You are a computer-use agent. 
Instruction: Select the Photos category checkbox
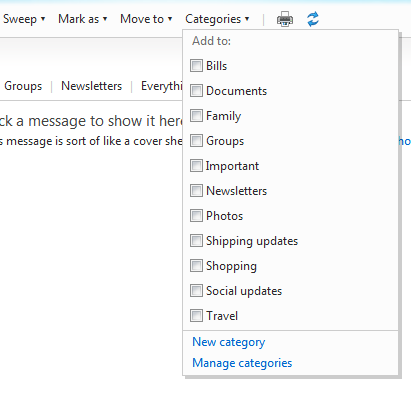[196, 215]
